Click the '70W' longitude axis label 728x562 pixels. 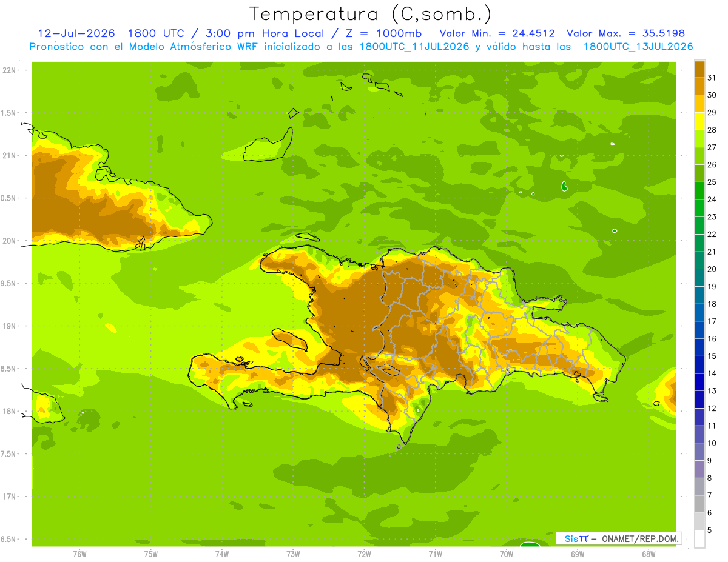coord(507,554)
